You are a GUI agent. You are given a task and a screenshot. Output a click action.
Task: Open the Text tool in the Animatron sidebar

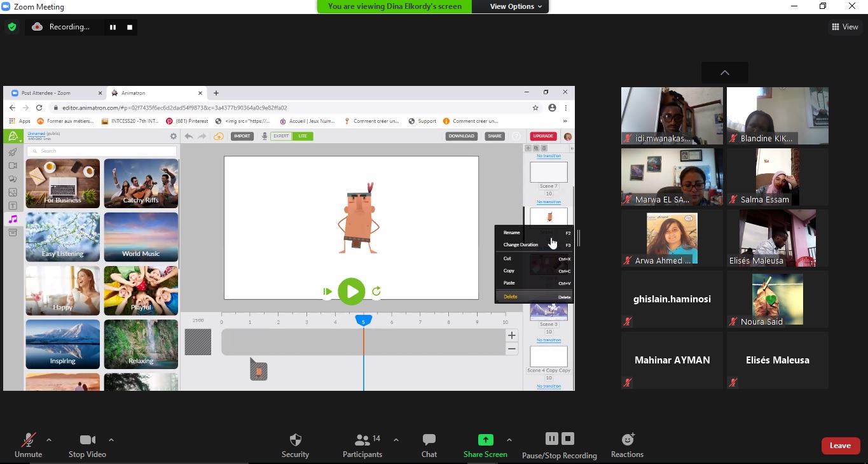click(x=13, y=206)
